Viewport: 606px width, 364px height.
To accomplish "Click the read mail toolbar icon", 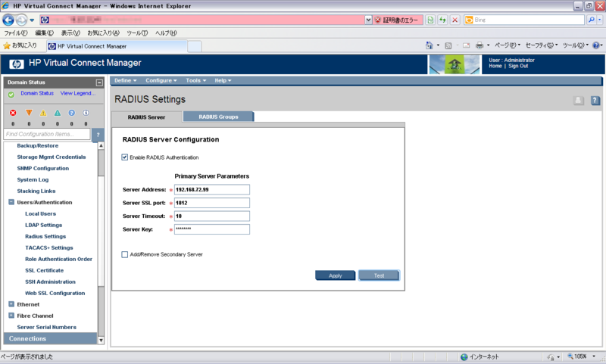I will click(x=466, y=45).
